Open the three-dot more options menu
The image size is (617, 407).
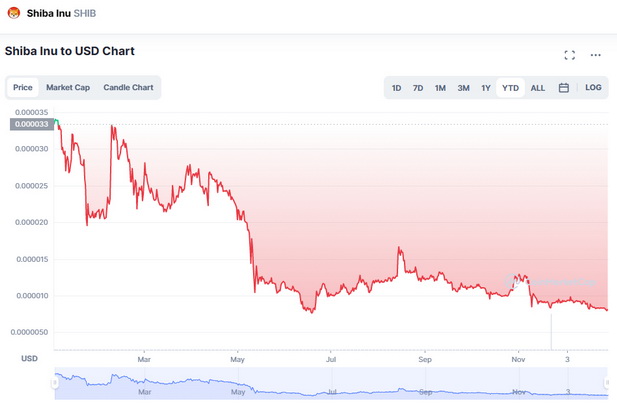tap(596, 55)
